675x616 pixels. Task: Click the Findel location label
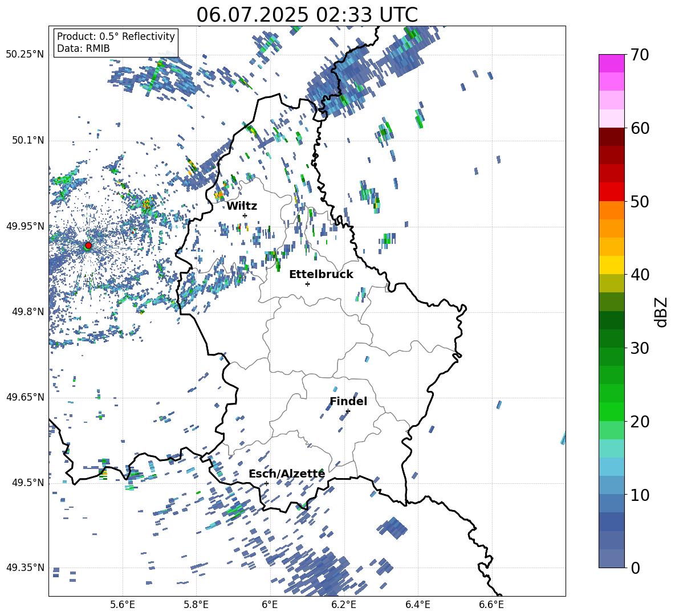click(348, 401)
